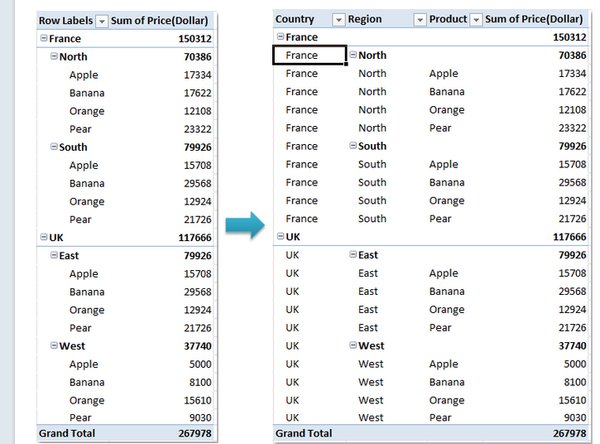Viewport: 600px width, 444px height.
Task: Collapse South region in left pivot table
Action: [x=54, y=147]
